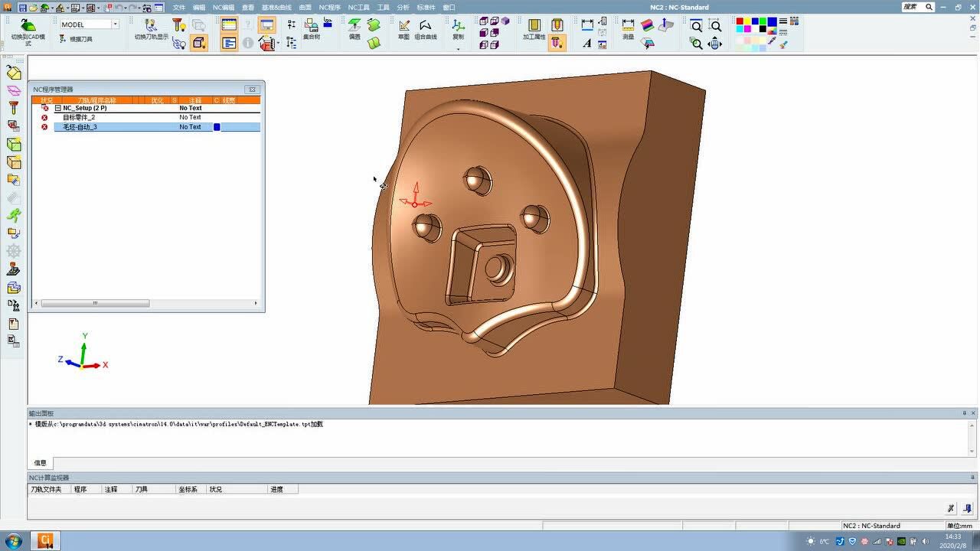Click the 草图 sketch tool icon
Screen dimensions: 980x551
coord(403,30)
